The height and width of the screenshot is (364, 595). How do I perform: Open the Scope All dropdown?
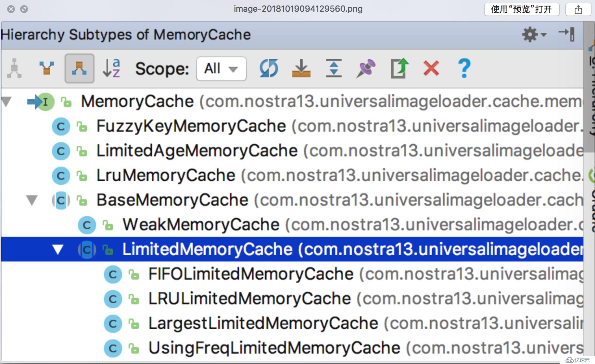coord(222,69)
